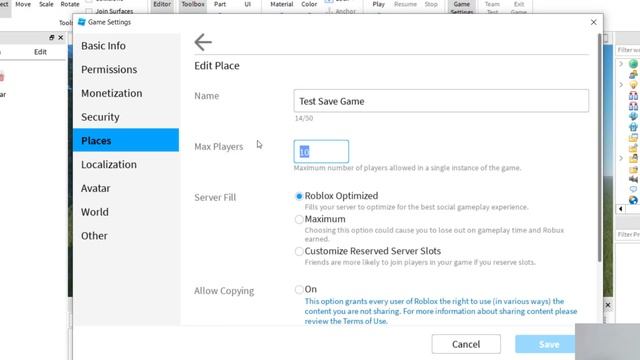Select the ServerScriptService icon in Explorer
Screen dimensions: 640x360
coord(633,116)
